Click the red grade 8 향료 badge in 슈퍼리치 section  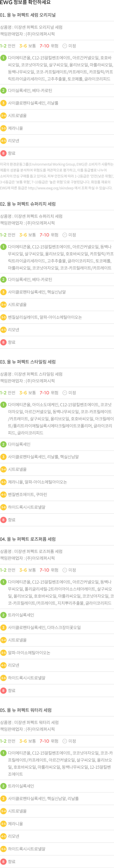[3, 342]
